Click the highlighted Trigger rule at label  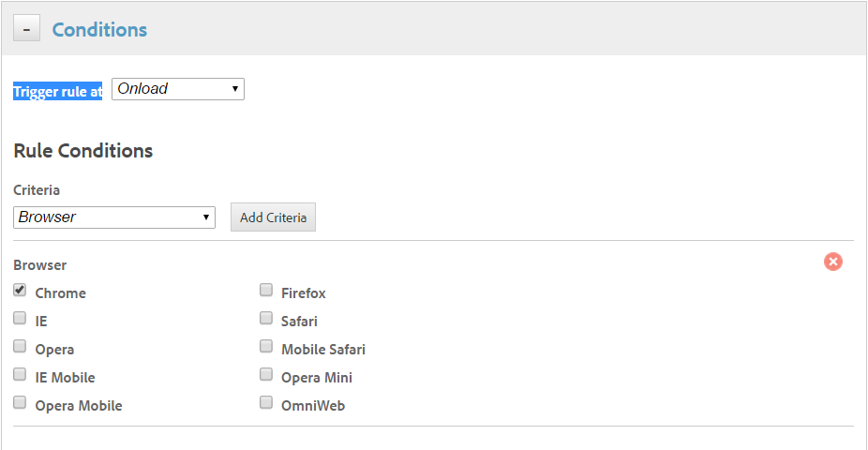57,92
